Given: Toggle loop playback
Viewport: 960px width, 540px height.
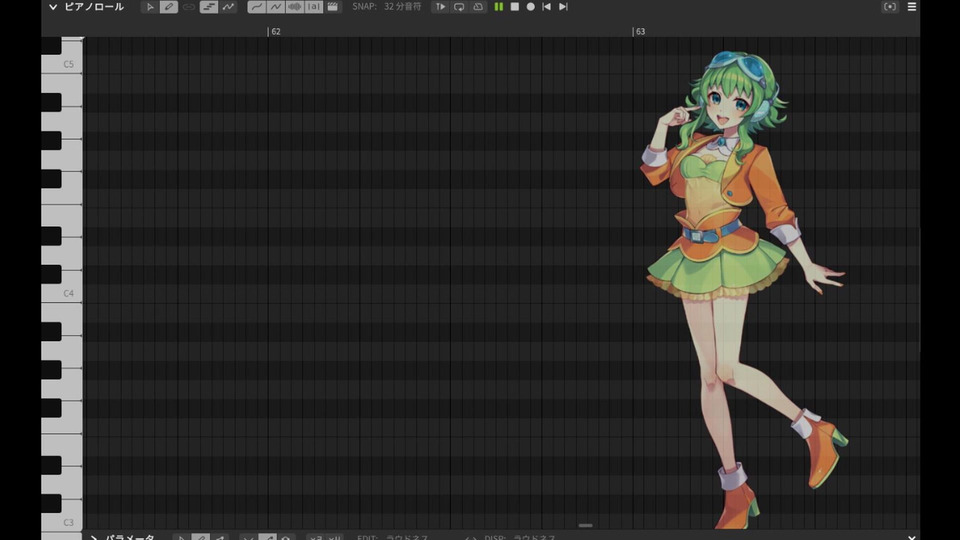Looking at the screenshot, I should point(459,7).
